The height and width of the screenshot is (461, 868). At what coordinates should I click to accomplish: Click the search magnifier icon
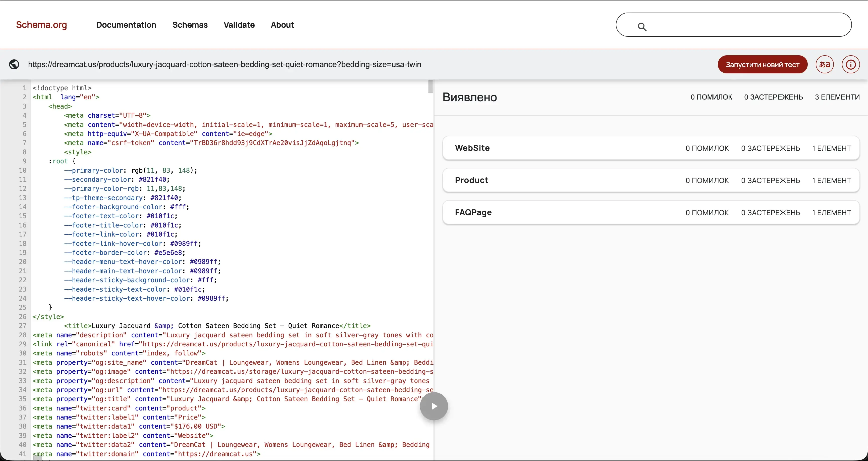642,27
